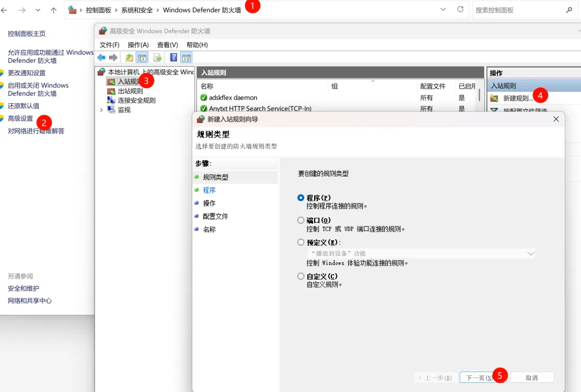Select 出站规则 in the tree
Screen dimensions: 581x392
[130, 91]
